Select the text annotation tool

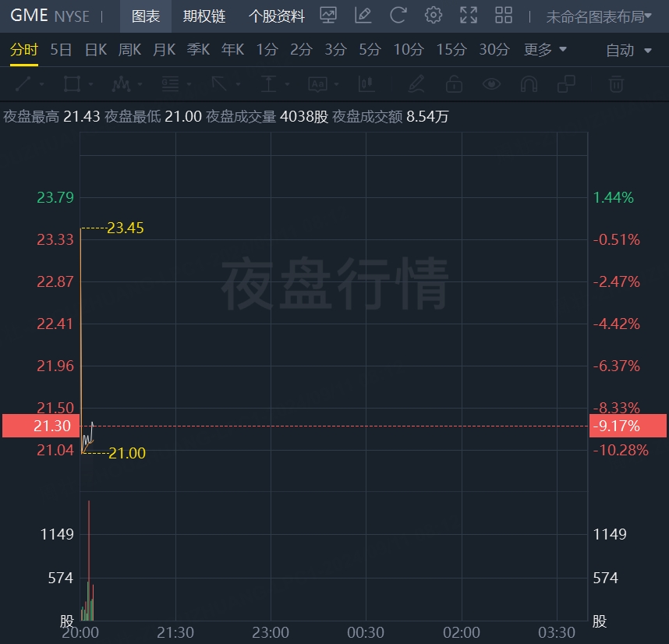318,84
